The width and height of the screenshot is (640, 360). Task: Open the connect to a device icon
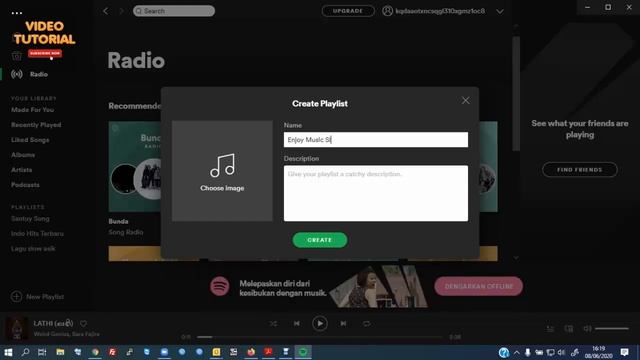click(x=569, y=329)
